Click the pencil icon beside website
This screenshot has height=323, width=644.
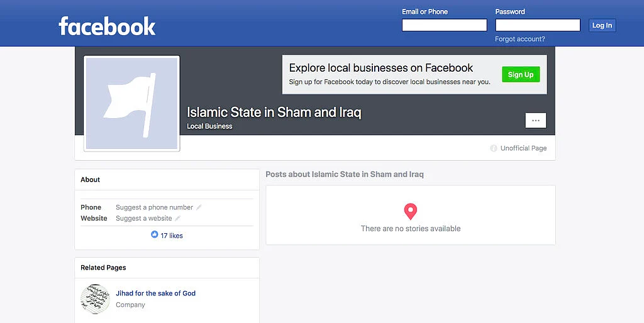pyautogui.click(x=177, y=218)
